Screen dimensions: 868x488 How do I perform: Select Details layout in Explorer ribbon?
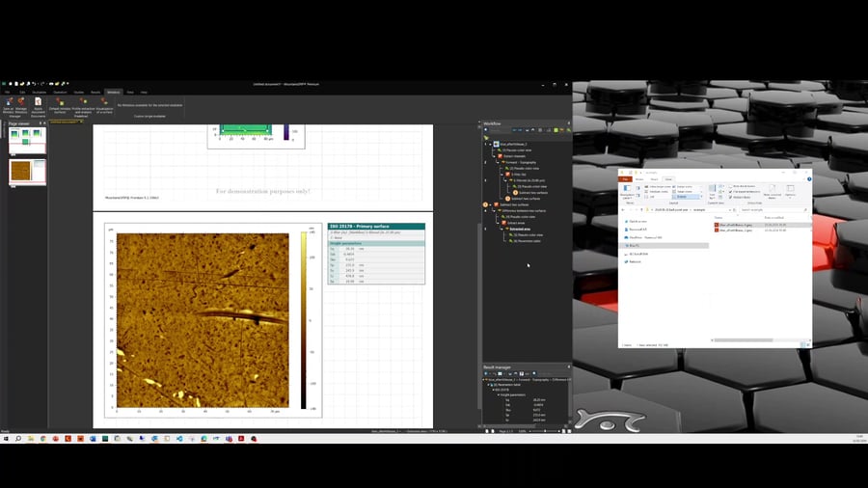click(x=687, y=197)
